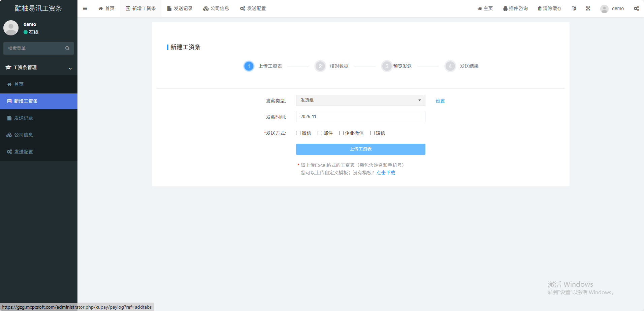644x311 pixels.
Task: Click the 清除缓存 trash button
Action: (x=550, y=8)
